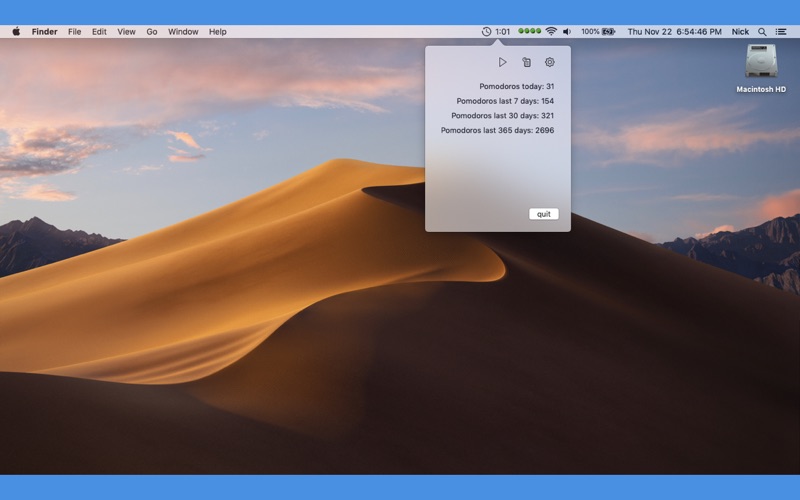Open the Finder menu

44,32
